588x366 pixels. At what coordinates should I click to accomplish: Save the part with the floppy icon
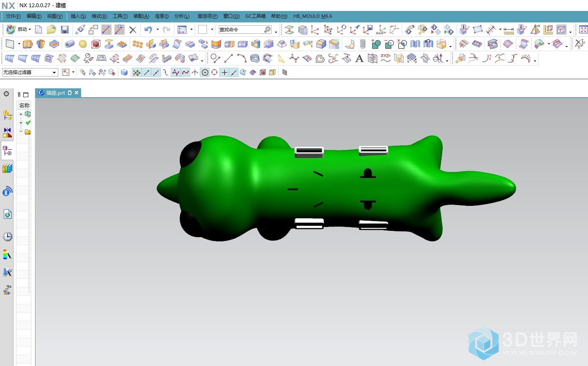click(x=65, y=30)
